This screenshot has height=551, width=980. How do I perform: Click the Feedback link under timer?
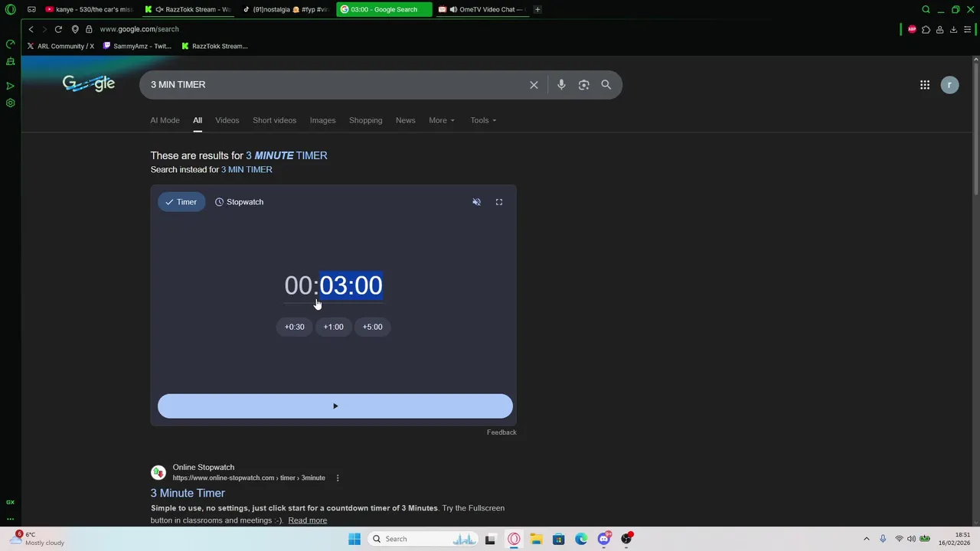click(501, 432)
